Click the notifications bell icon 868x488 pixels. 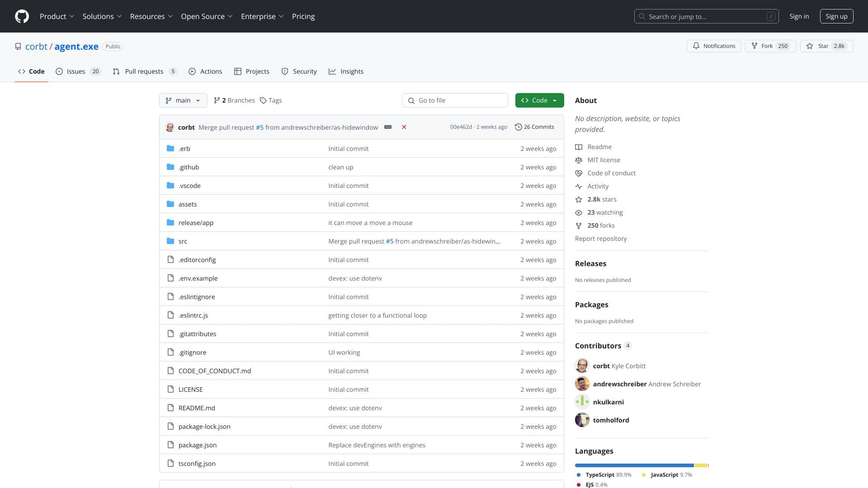[x=696, y=46]
